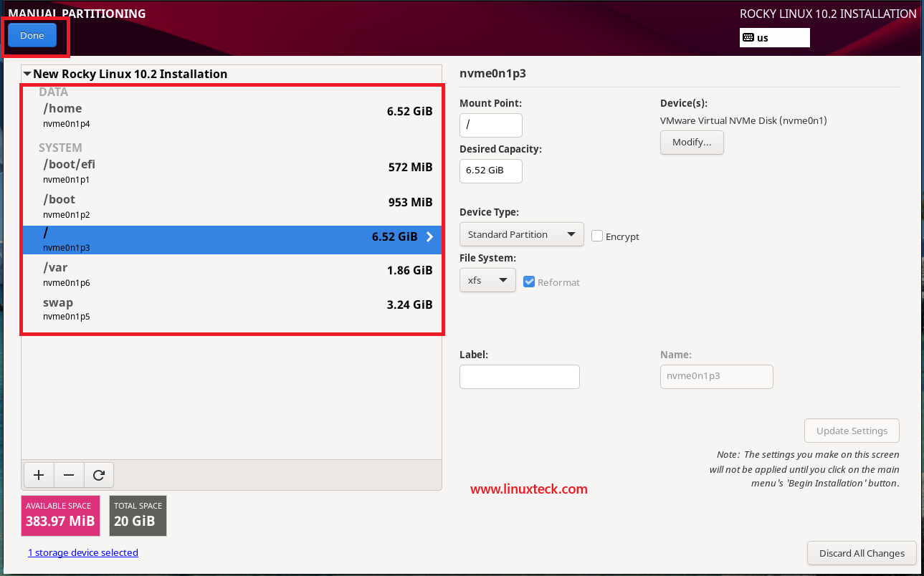Click the nvme0n1p3 heading in details pane
924x576 pixels.
493,73
